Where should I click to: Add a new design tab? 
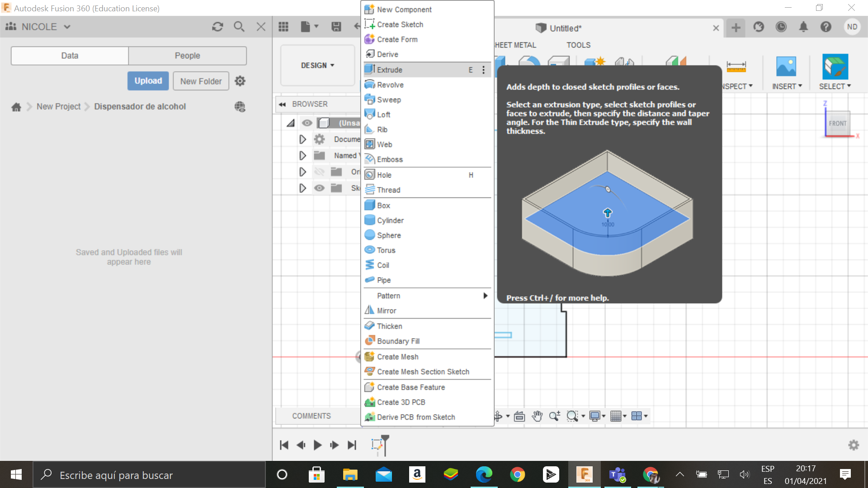click(x=736, y=28)
